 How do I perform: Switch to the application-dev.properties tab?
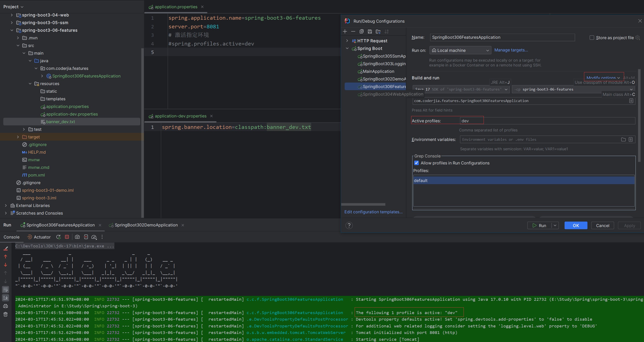(180, 116)
